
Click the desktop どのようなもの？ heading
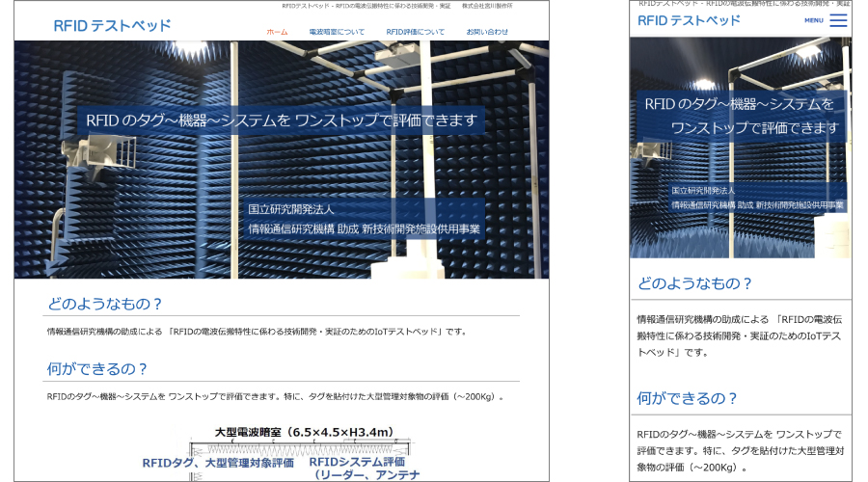pos(104,304)
